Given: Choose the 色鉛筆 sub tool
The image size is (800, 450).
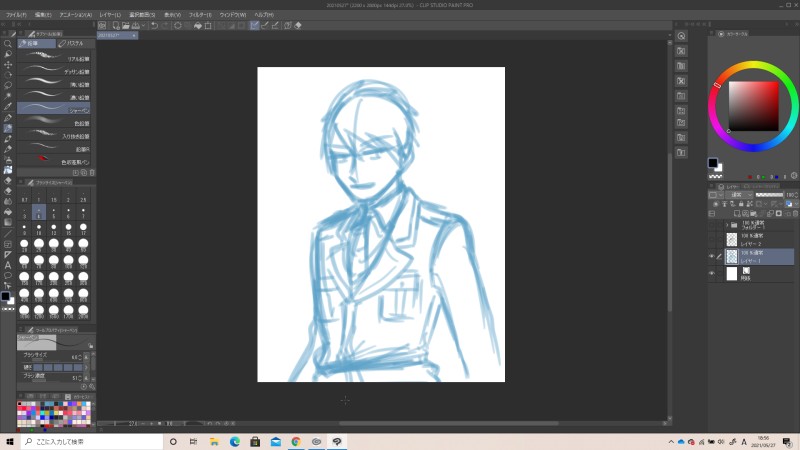Looking at the screenshot, I should pos(54,122).
